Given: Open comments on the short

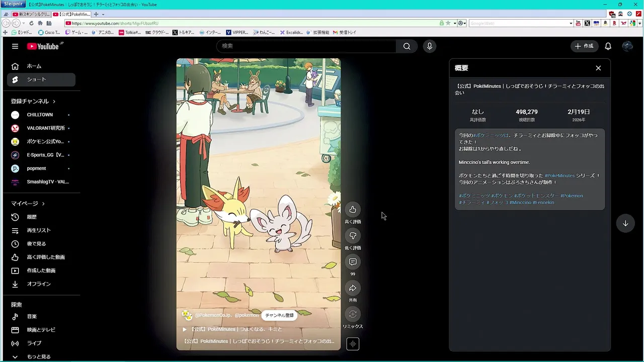Looking at the screenshot, I should coord(353,262).
